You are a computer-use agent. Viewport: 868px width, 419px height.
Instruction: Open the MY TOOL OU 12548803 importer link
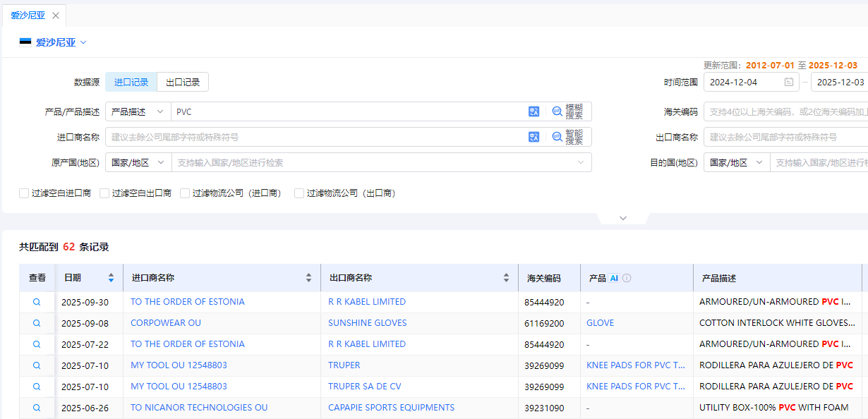179,365
